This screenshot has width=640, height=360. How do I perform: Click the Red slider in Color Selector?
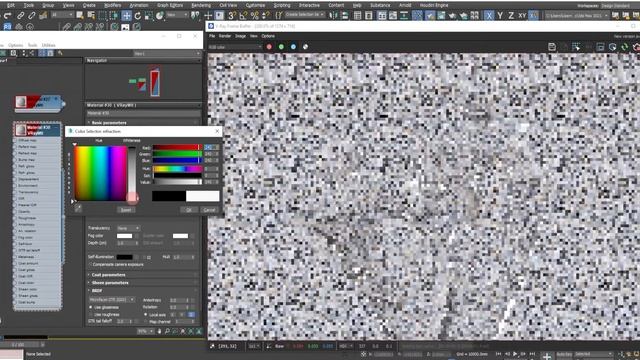177,147
